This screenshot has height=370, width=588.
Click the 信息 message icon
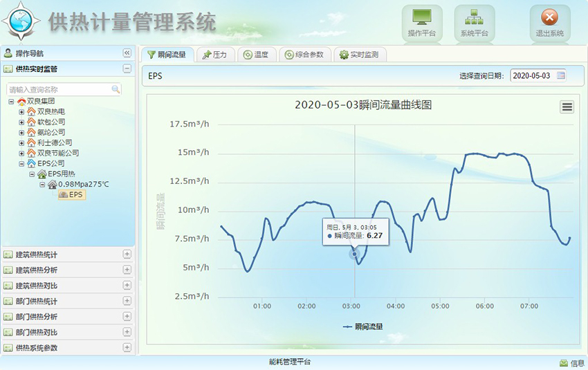[x=564, y=363]
